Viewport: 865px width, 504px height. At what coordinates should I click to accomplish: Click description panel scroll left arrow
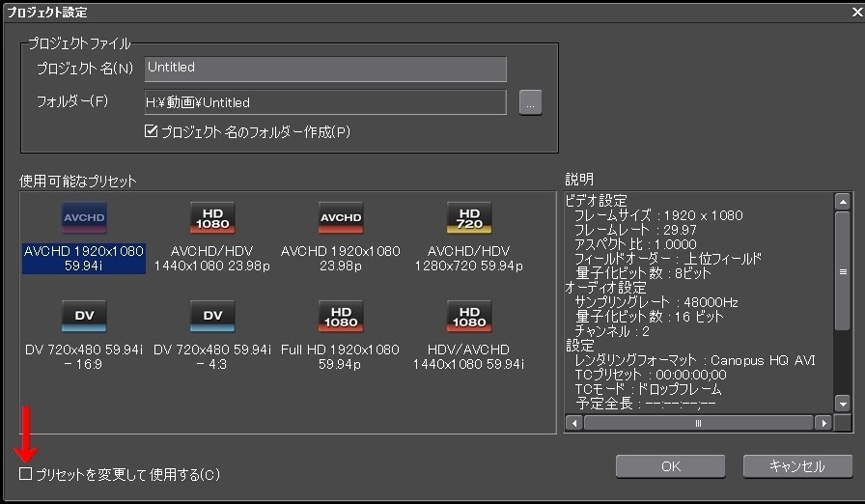tap(574, 423)
